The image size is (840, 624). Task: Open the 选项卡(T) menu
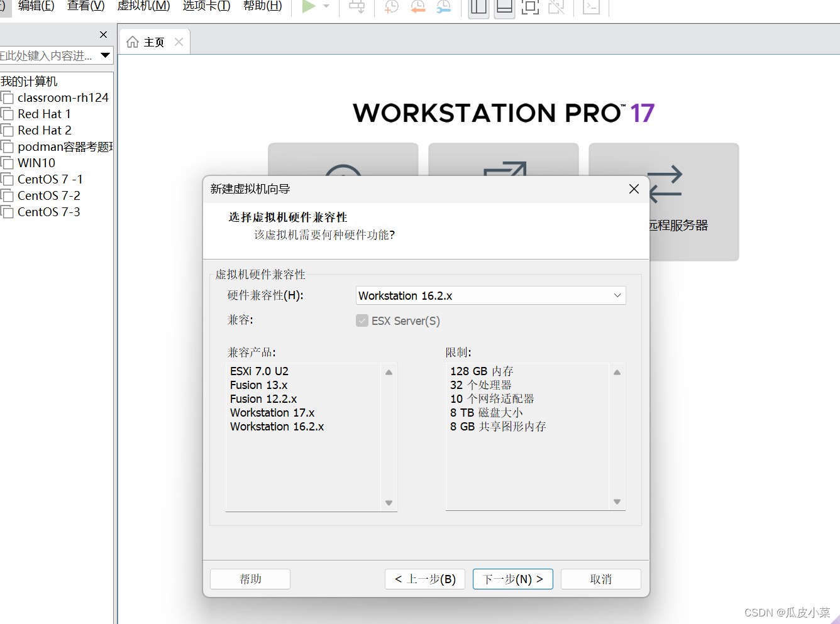tap(207, 6)
